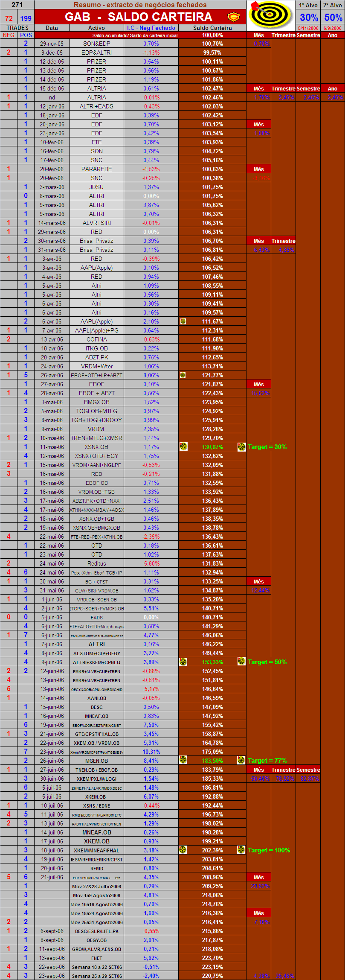Viewport: 345px width, 980px height.
Task: Click target icon beside Target = 77% label
Action: click(241, 760)
